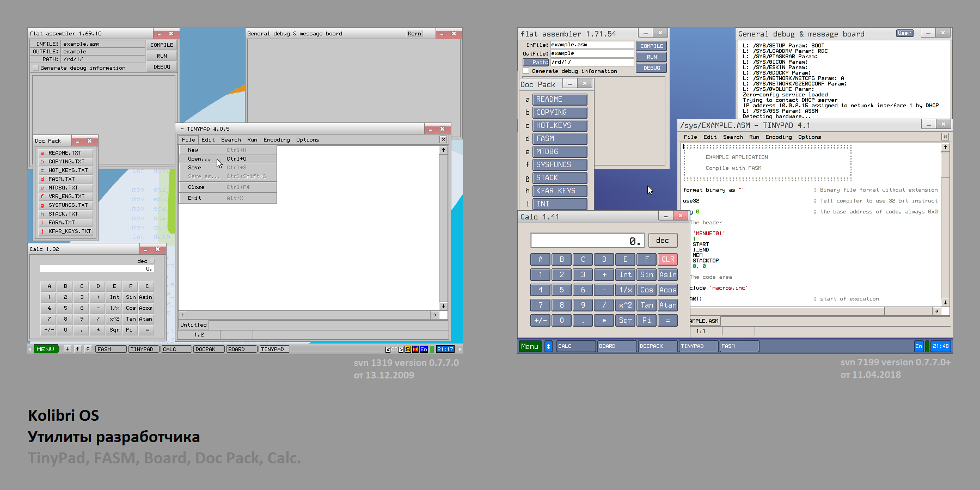Choose Open... from the File menu

click(x=199, y=159)
